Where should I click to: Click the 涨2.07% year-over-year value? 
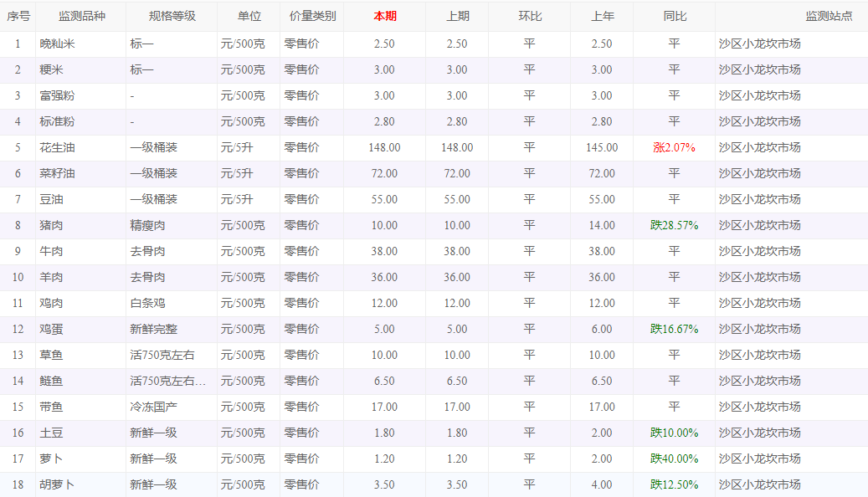pyautogui.click(x=674, y=147)
